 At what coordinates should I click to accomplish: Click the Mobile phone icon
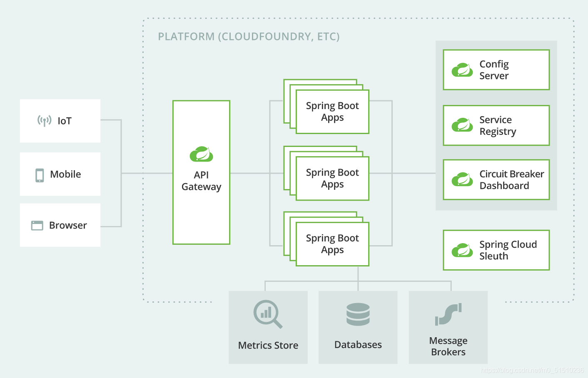(x=40, y=175)
